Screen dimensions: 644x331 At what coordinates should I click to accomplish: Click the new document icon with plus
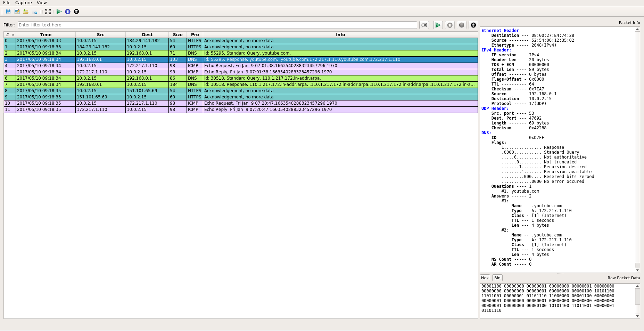(35, 11)
